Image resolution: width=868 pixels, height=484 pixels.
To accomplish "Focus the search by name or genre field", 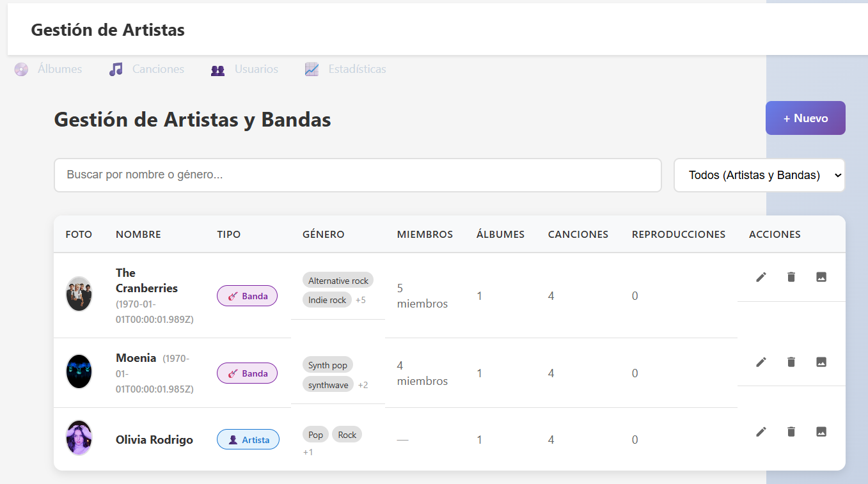I will click(x=358, y=175).
